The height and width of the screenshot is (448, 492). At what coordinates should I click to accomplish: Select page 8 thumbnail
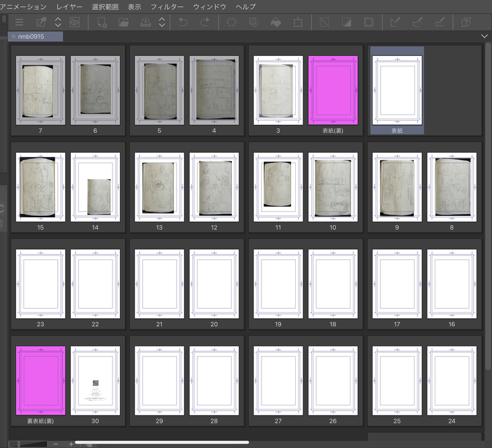click(x=452, y=187)
